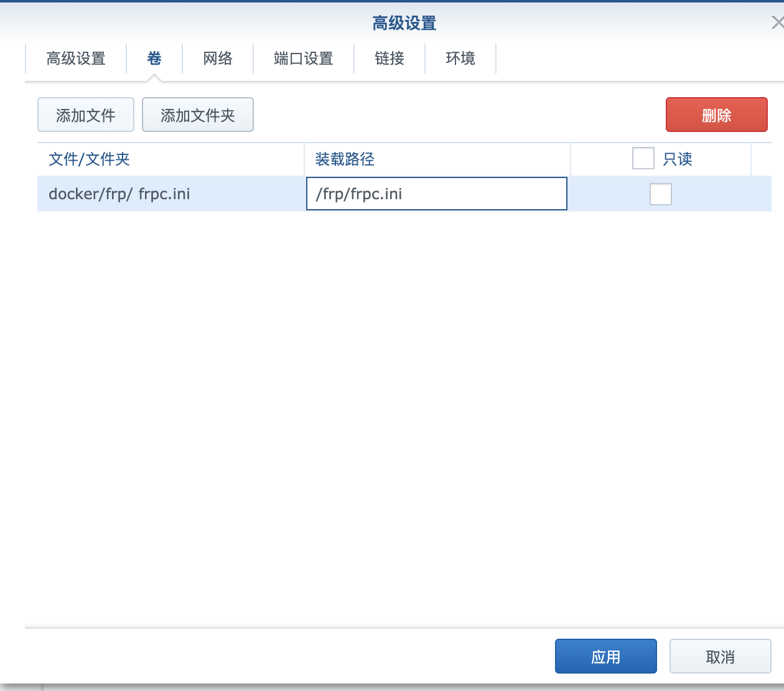This screenshot has height=691, width=784.
Task: Click the 添加文件夹 button
Action: [x=198, y=115]
